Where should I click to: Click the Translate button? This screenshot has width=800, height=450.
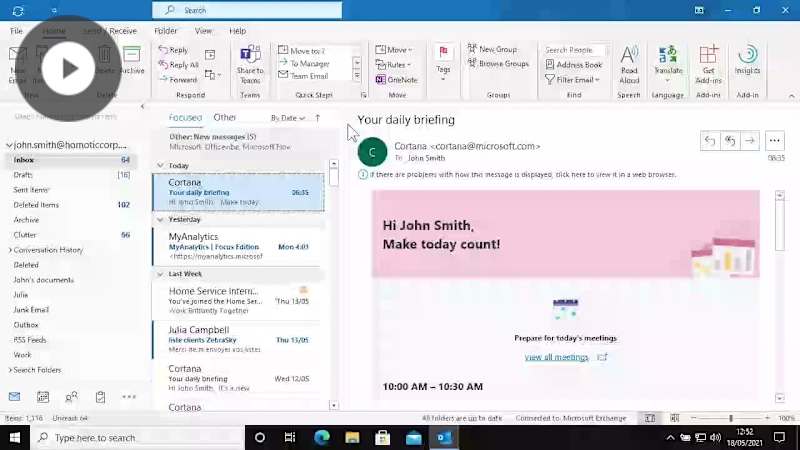click(x=668, y=64)
